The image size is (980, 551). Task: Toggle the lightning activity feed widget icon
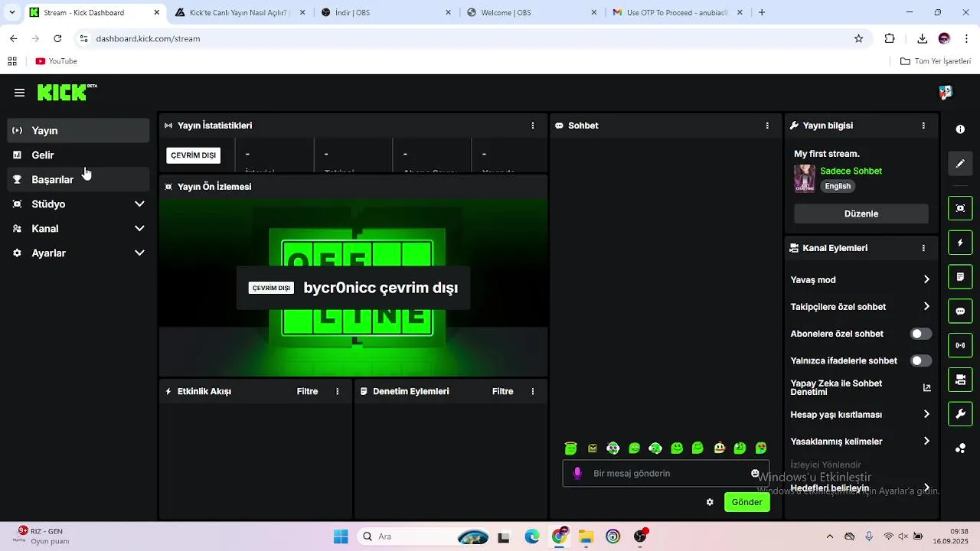[960, 243]
